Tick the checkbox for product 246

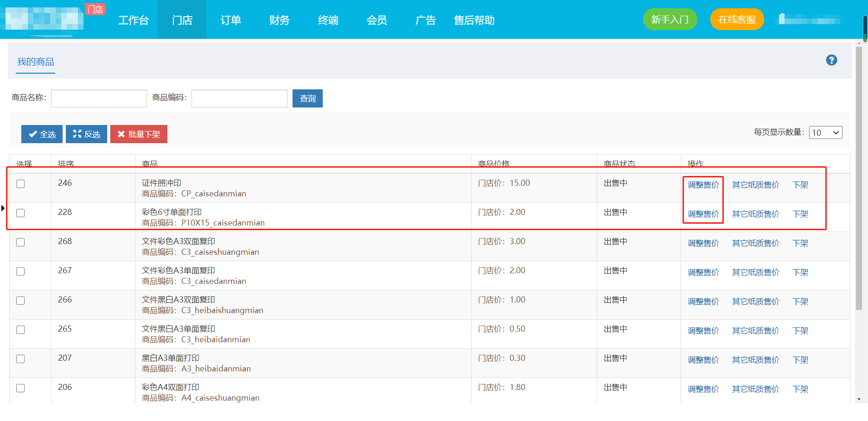[20, 184]
